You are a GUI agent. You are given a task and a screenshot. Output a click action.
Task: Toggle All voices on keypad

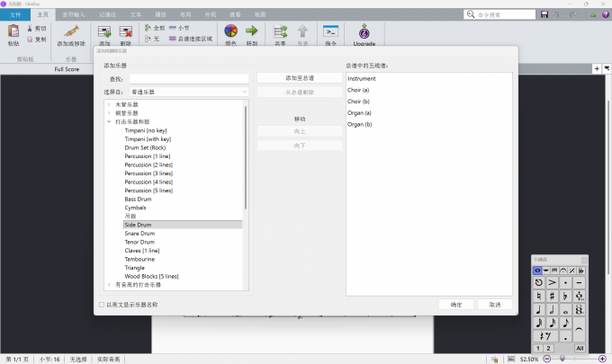tap(580, 348)
